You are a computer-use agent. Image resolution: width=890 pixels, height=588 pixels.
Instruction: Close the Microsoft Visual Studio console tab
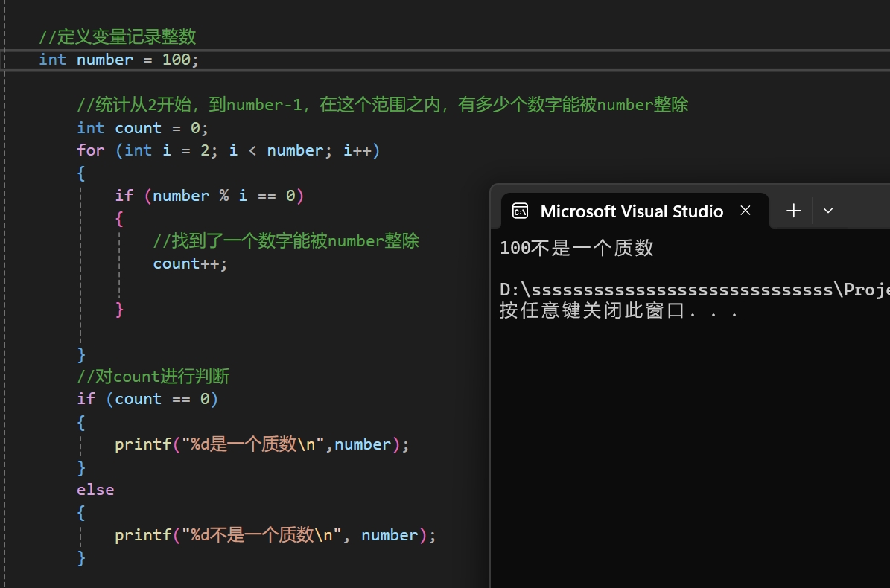click(746, 211)
